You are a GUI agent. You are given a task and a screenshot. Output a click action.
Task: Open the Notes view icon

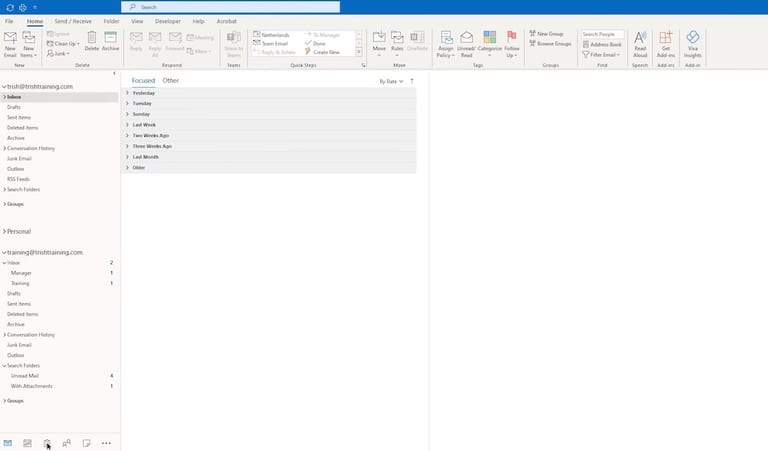pyautogui.click(x=86, y=443)
